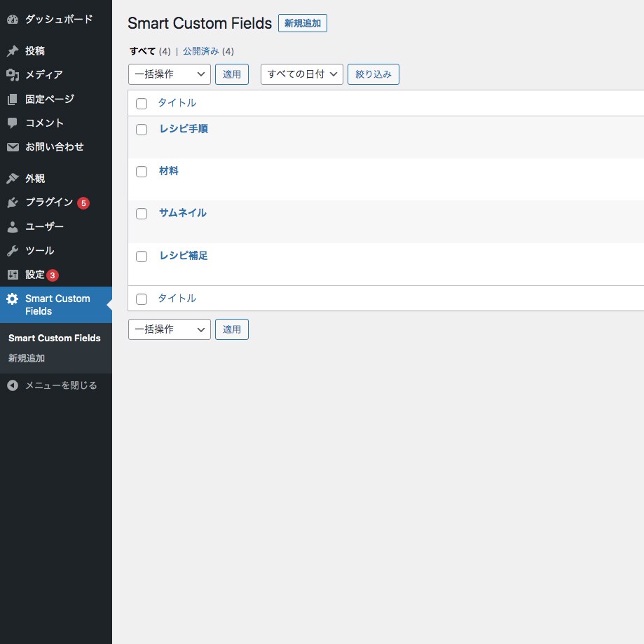Click the user silhouette icon

(x=13, y=227)
